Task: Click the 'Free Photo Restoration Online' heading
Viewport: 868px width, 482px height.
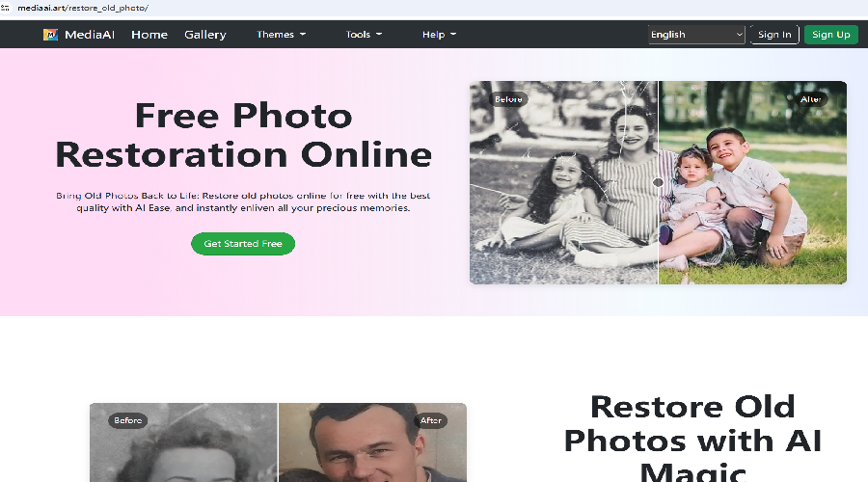Action: pyautogui.click(x=244, y=134)
